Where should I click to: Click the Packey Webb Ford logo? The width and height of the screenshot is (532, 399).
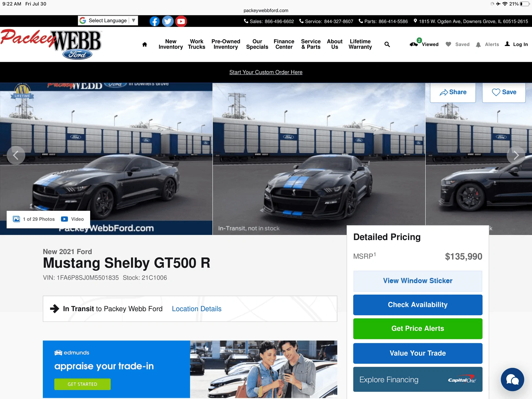click(x=51, y=44)
